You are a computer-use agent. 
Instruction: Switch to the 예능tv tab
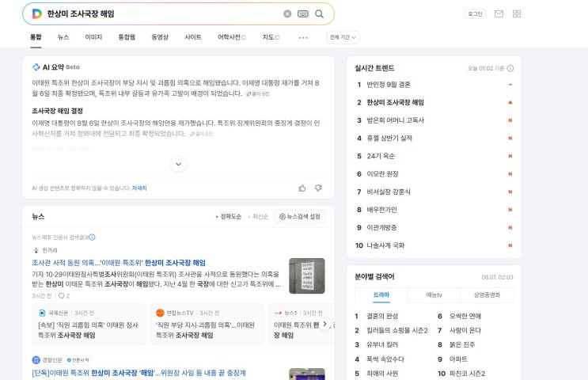434,295
